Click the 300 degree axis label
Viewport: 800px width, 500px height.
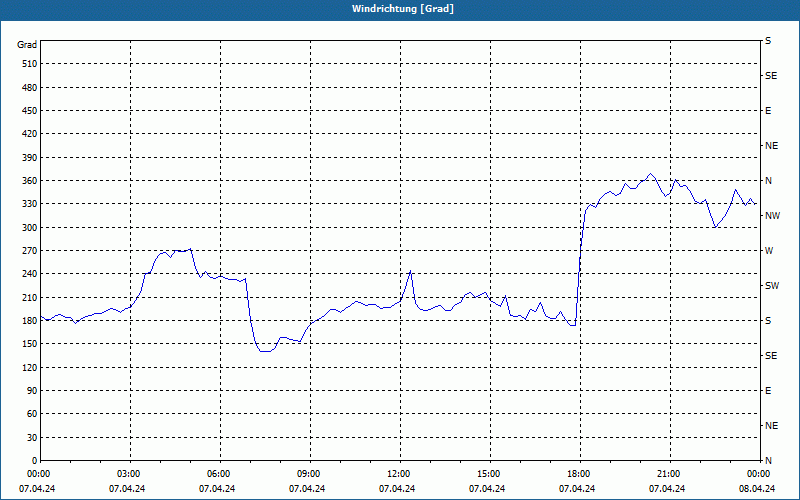(30, 228)
